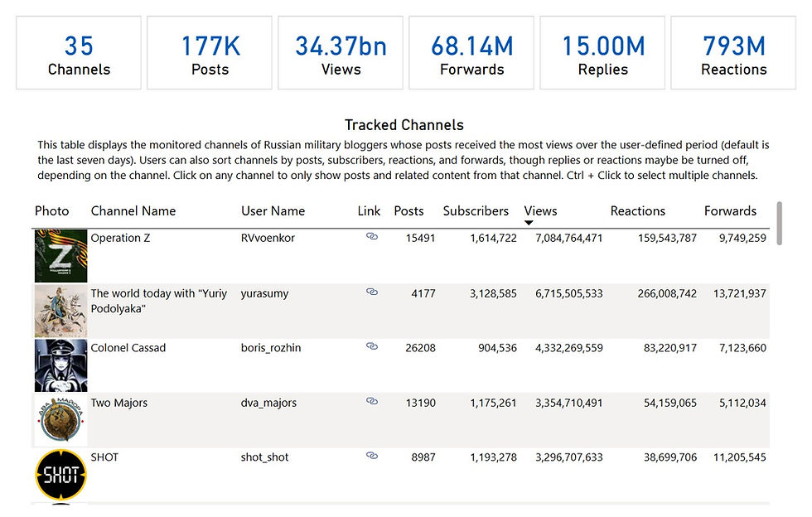Click reactions value 266,008,742
The height and width of the screenshot is (517, 812).
click(668, 294)
